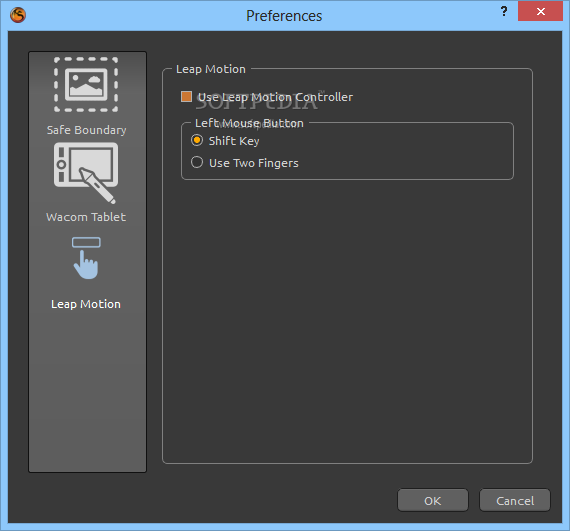Toggle Use Leap Motion Controller checkbox
The width and height of the screenshot is (570, 531).
[186, 97]
